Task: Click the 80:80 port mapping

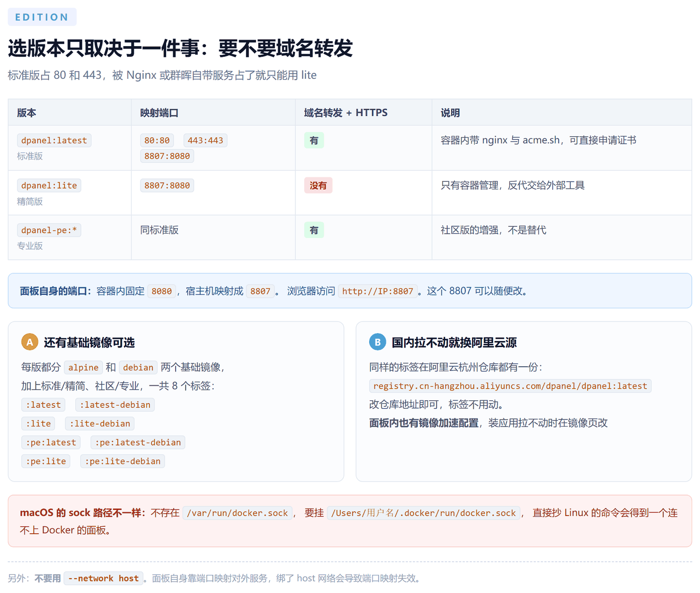Action: click(x=157, y=140)
